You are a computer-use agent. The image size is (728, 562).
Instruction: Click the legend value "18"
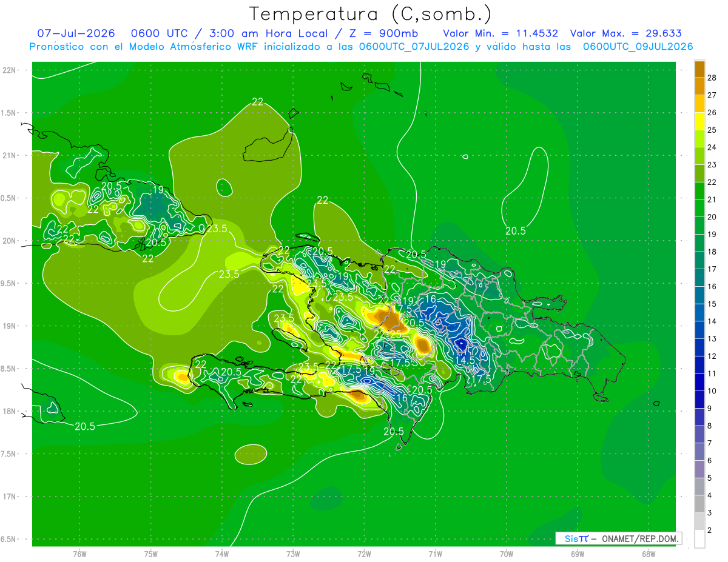712,252
